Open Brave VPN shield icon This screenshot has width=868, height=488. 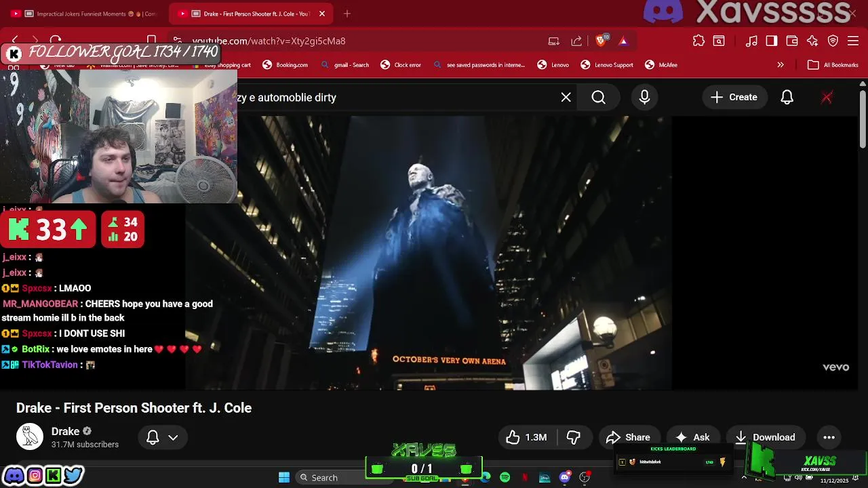coord(833,41)
